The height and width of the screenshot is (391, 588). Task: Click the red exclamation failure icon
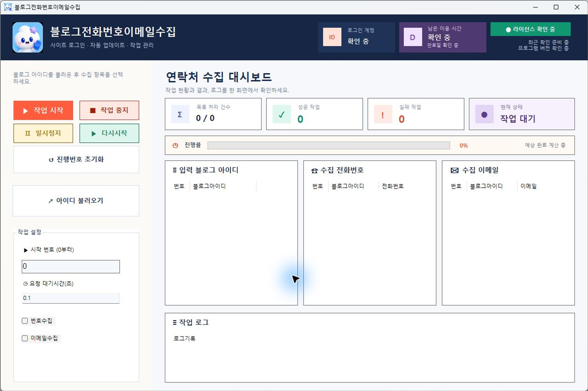383,114
